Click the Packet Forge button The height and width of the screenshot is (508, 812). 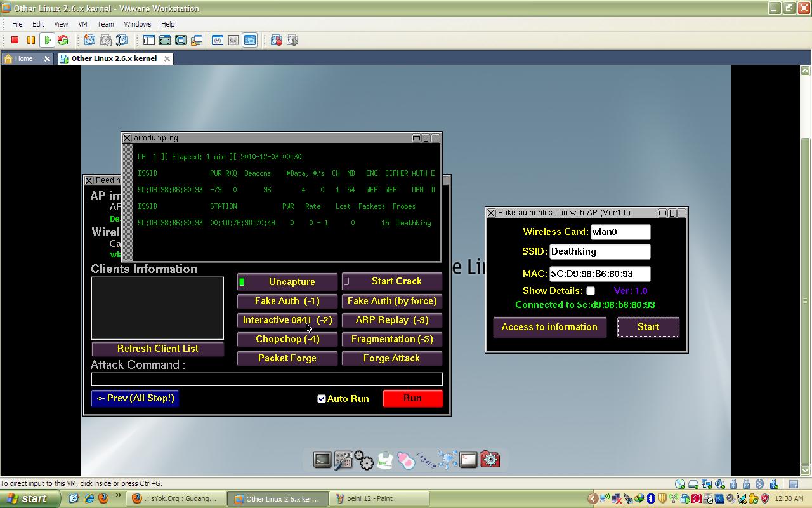287,358
